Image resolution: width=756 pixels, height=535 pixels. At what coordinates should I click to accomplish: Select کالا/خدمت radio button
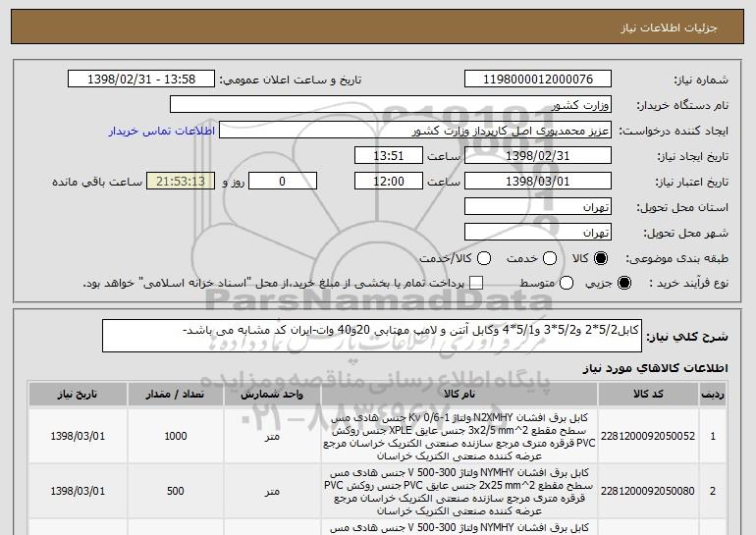point(484,258)
